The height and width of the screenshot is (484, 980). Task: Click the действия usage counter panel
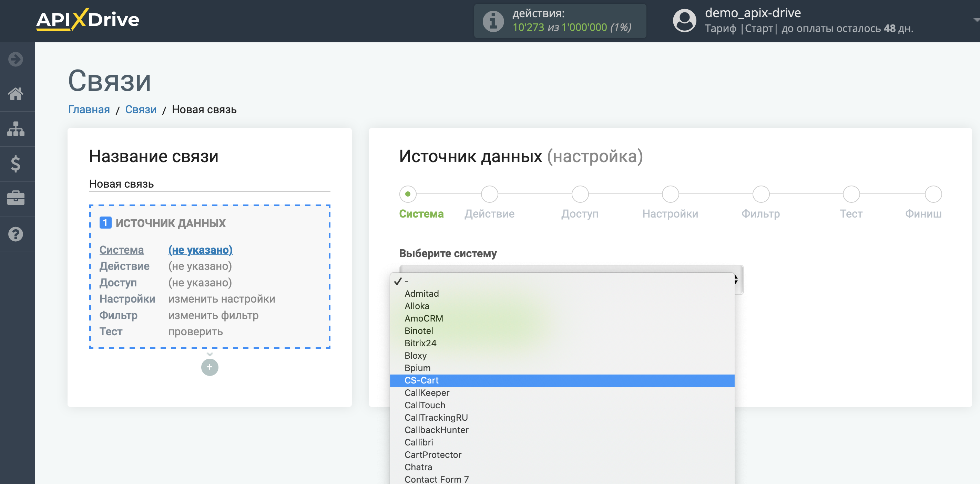pyautogui.click(x=560, y=21)
